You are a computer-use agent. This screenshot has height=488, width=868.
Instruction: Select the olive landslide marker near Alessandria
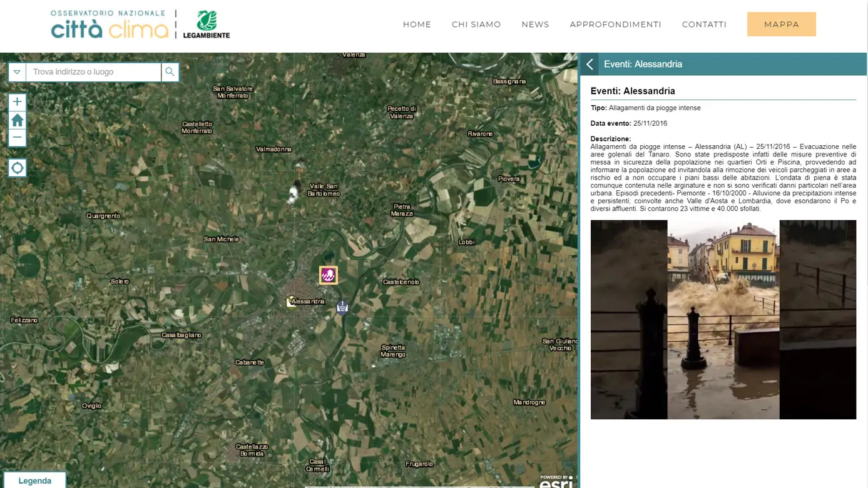point(291,302)
